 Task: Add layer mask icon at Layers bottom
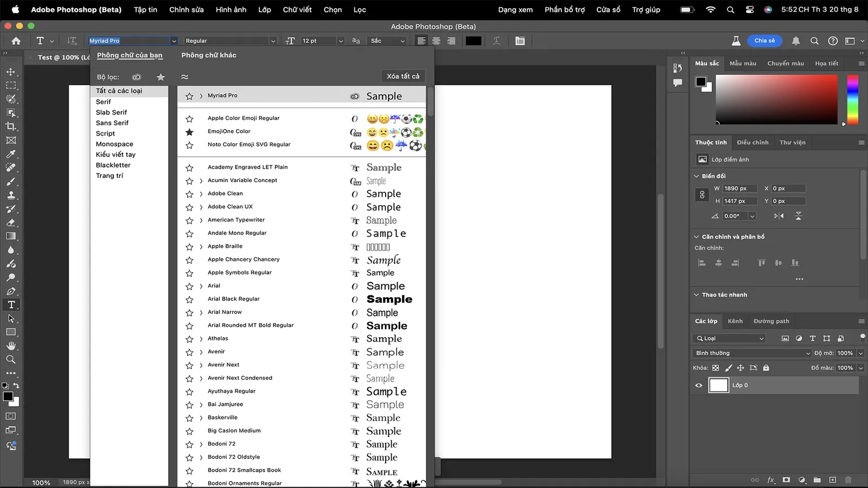click(786, 480)
